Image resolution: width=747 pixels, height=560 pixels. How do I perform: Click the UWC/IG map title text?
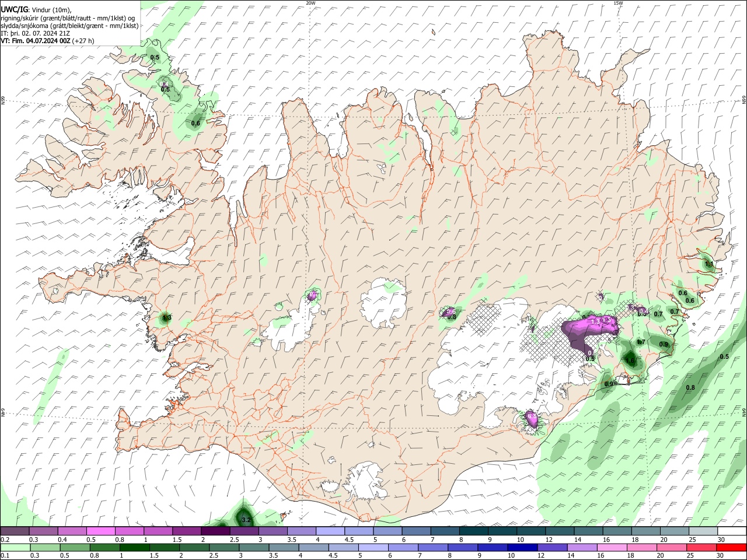coord(13,9)
